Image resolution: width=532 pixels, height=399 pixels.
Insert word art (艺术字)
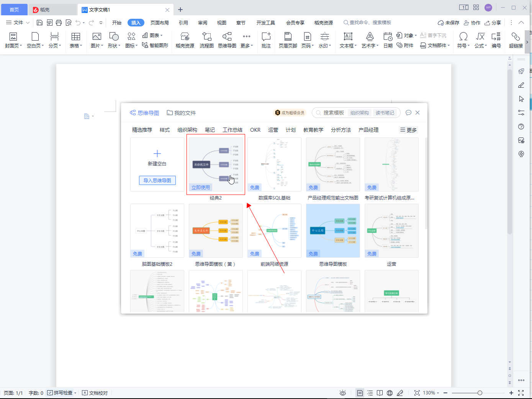(x=370, y=40)
